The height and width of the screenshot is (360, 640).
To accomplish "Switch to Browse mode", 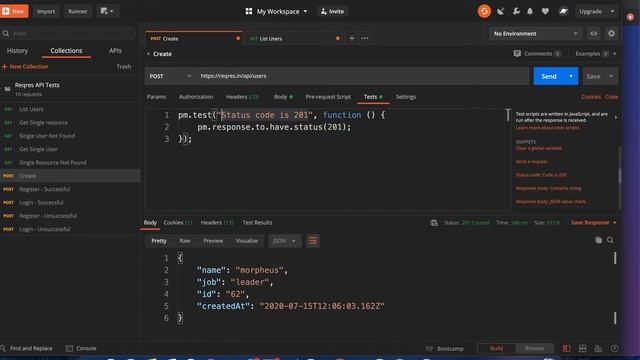I will click(x=534, y=348).
